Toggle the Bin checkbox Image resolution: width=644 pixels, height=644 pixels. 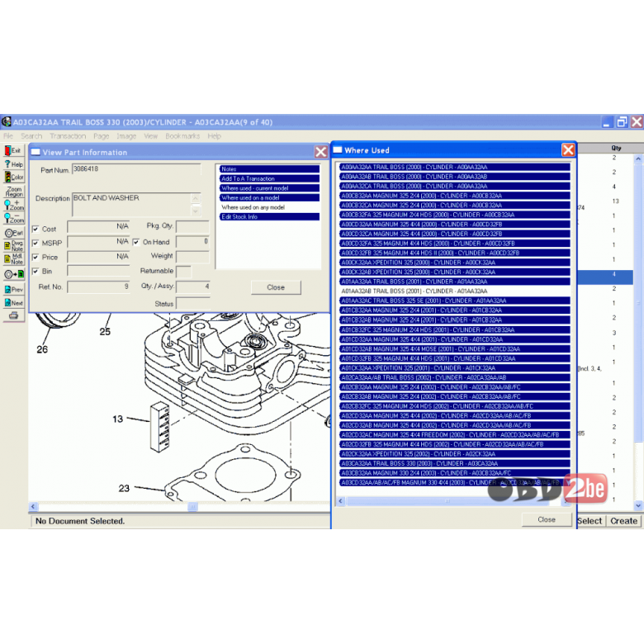pyautogui.click(x=36, y=271)
